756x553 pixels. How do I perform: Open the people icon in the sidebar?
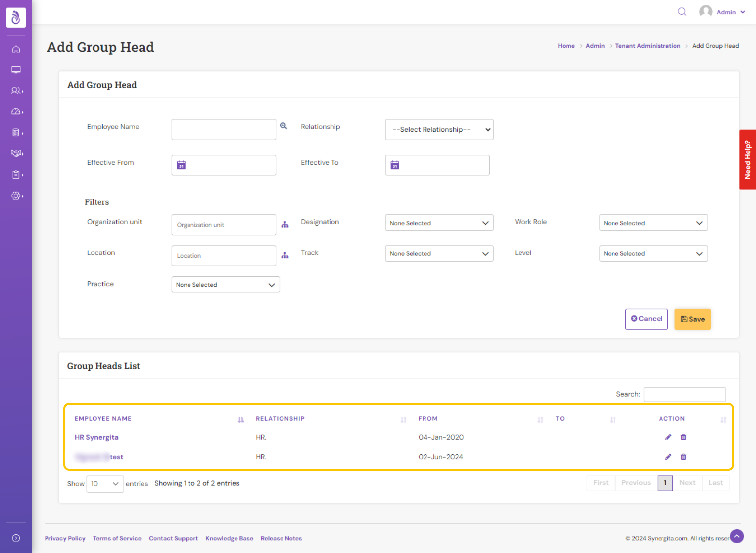(x=17, y=91)
